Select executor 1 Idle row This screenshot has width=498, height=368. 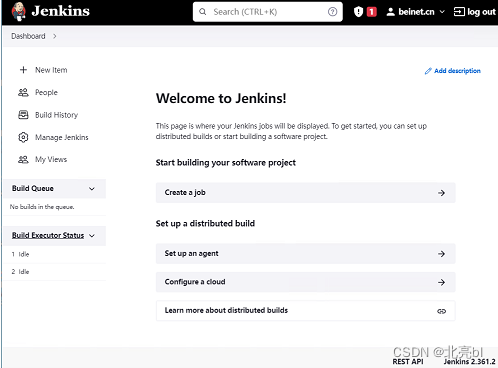tap(55, 254)
